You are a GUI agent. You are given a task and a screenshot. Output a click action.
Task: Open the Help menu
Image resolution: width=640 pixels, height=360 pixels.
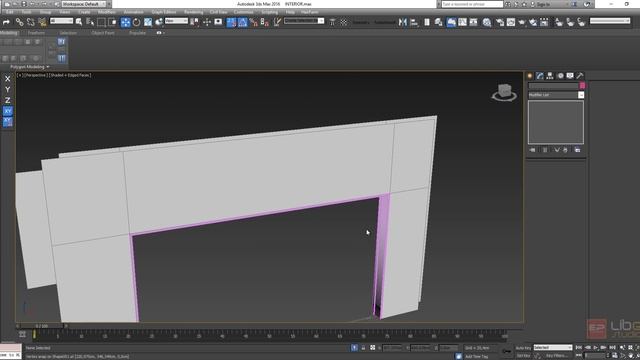290,12
